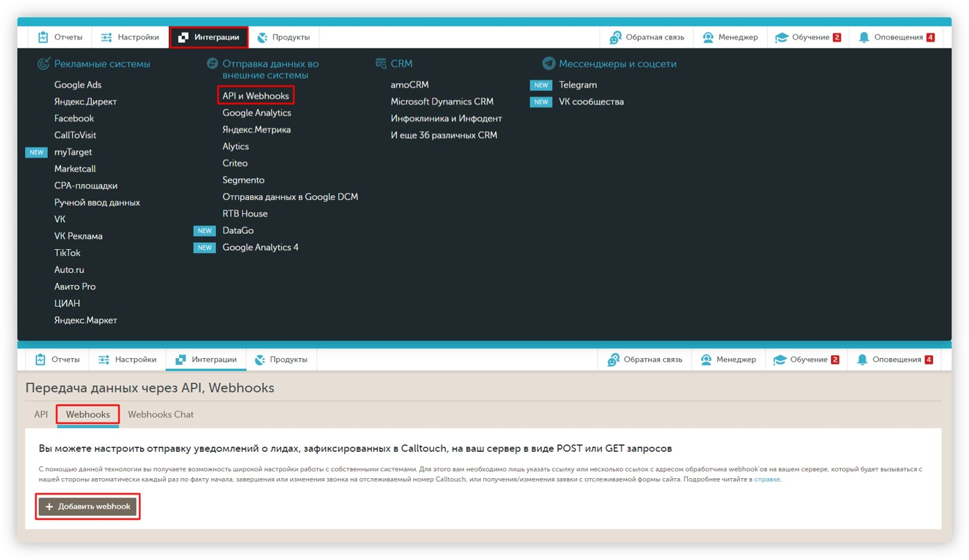Open И еще 36 различных CRM link
The height and width of the screenshot is (560, 969).
(x=444, y=135)
